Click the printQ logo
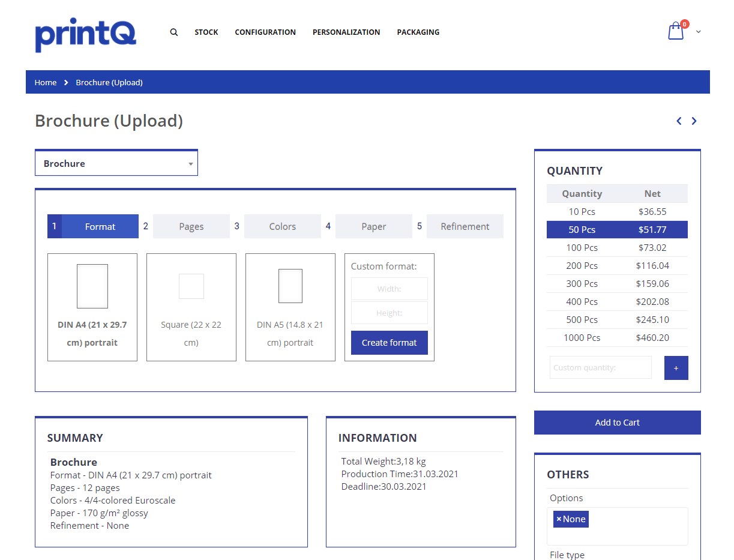Image resolution: width=734 pixels, height=560 pixels. pyautogui.click(x=85, y=34)
